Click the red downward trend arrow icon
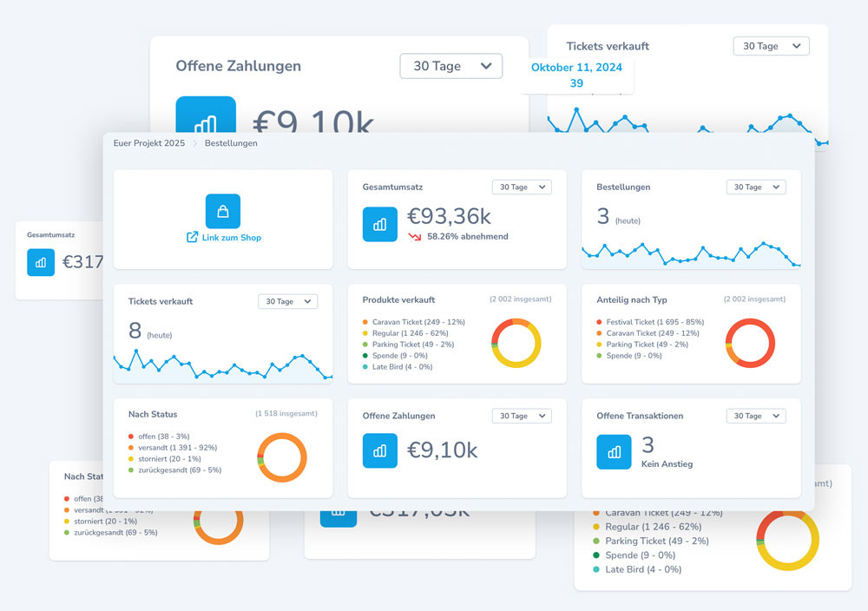The height and width of the screenshot is (611, 868). point(415,236)
